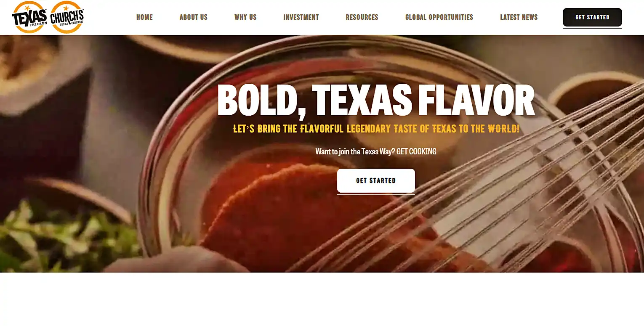Click the Church's Texas Chicken logo
This screenshot has height=326, width=644.
(x=67, y=17)
